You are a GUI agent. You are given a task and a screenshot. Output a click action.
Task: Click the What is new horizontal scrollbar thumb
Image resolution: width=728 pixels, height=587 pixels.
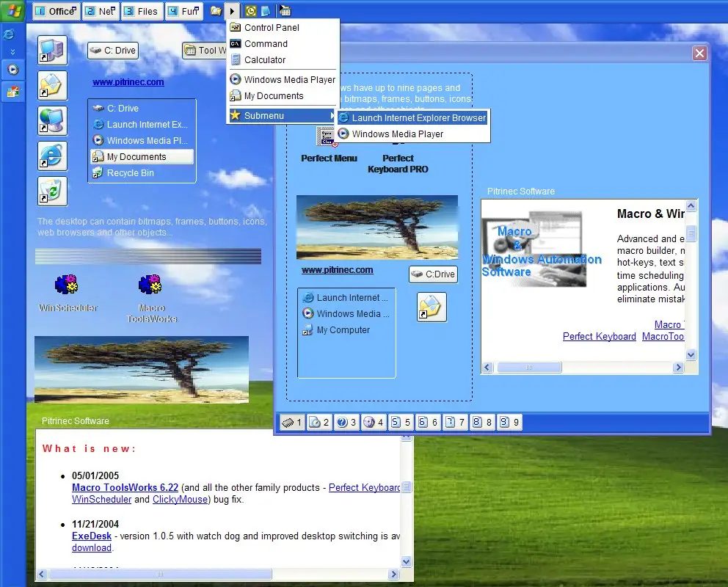tap(160, 575)
